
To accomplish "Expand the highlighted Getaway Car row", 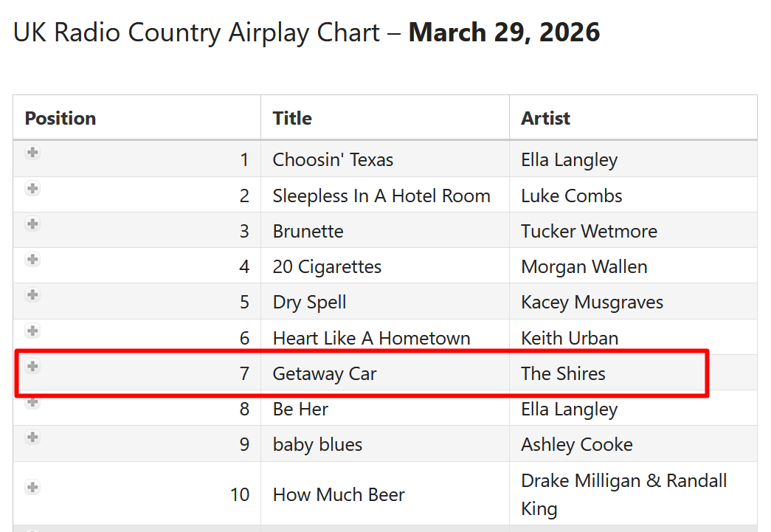I will (x=32, y=366).
